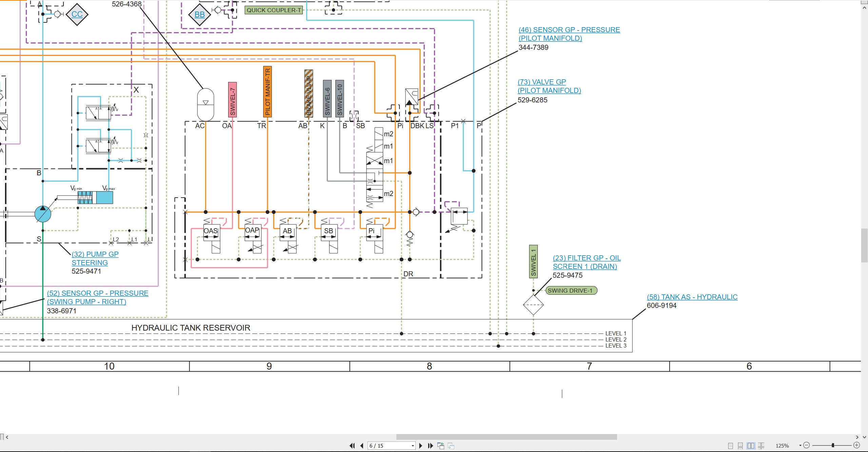Open the (23) Filter GP - Oil Screen link
Viewport: 868px width, 452px height.
[587, 262]
